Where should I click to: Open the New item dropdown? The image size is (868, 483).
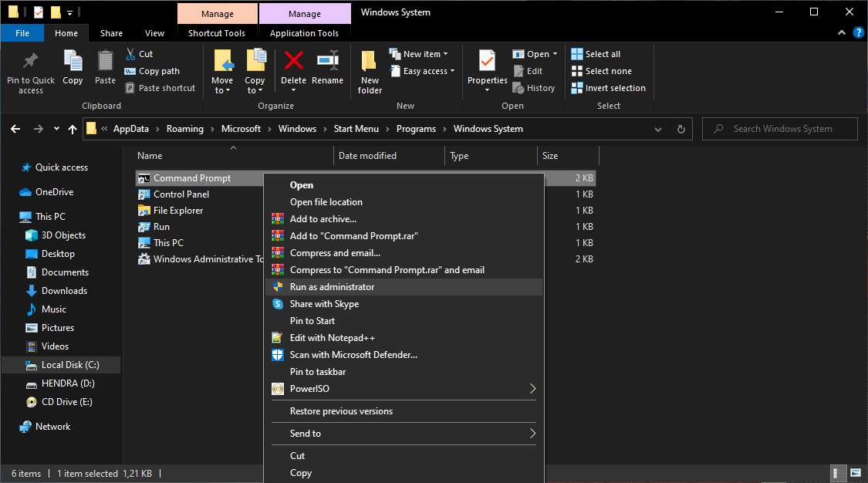[x=419, y=54]
